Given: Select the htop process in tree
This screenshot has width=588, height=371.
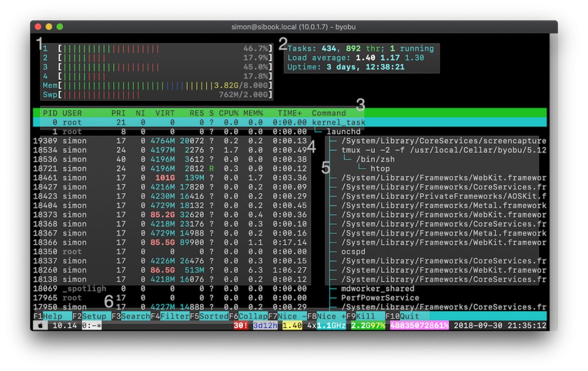Looking at the screenshot, I should [x=380, y=169].
